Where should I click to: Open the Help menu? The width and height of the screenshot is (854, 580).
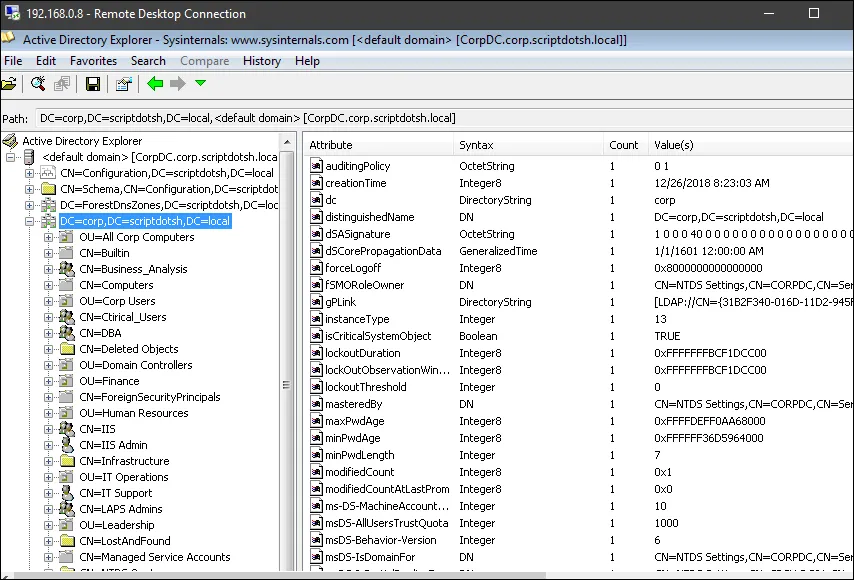click(x=307, y=61)
